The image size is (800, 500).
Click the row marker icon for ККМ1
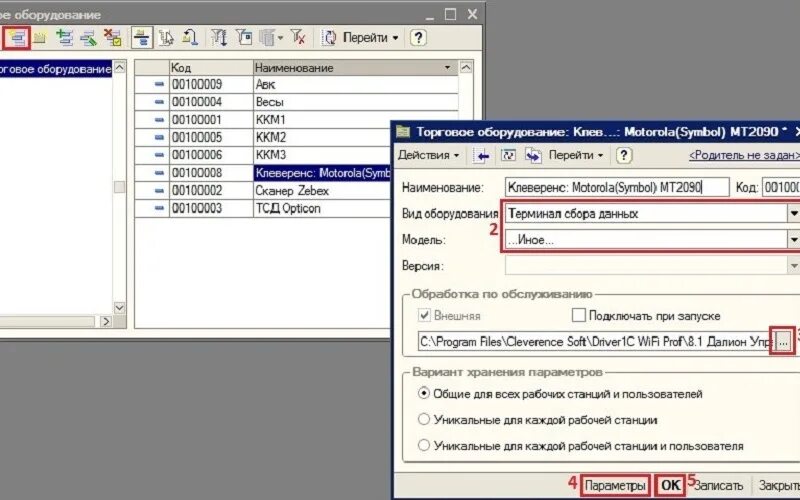159,120
